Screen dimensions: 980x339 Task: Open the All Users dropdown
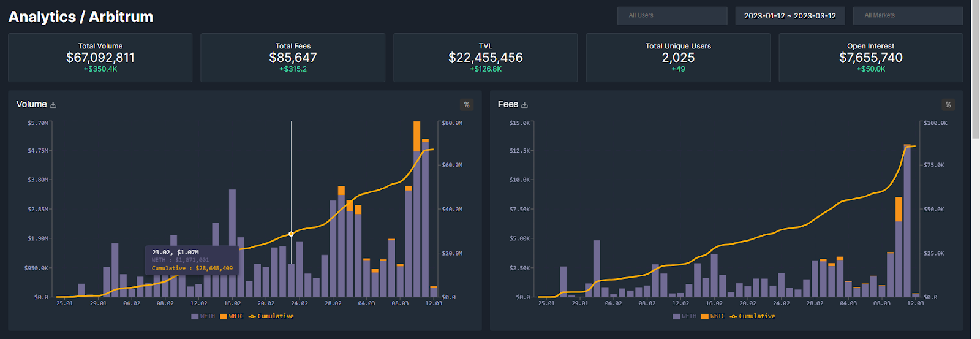672,15
